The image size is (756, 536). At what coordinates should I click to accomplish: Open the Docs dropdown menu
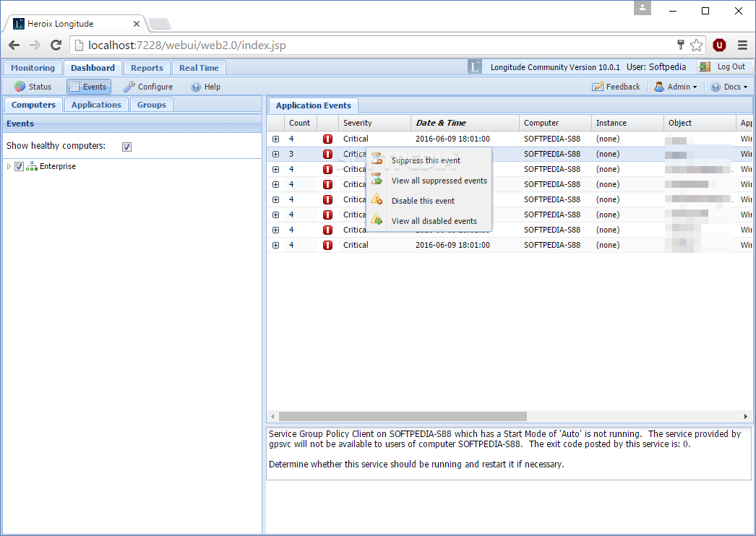point(729,87)
